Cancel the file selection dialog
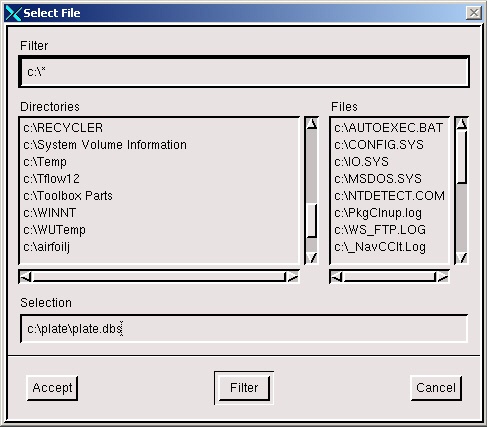Viewport: 487px width, 427px height. pos(436,388)
